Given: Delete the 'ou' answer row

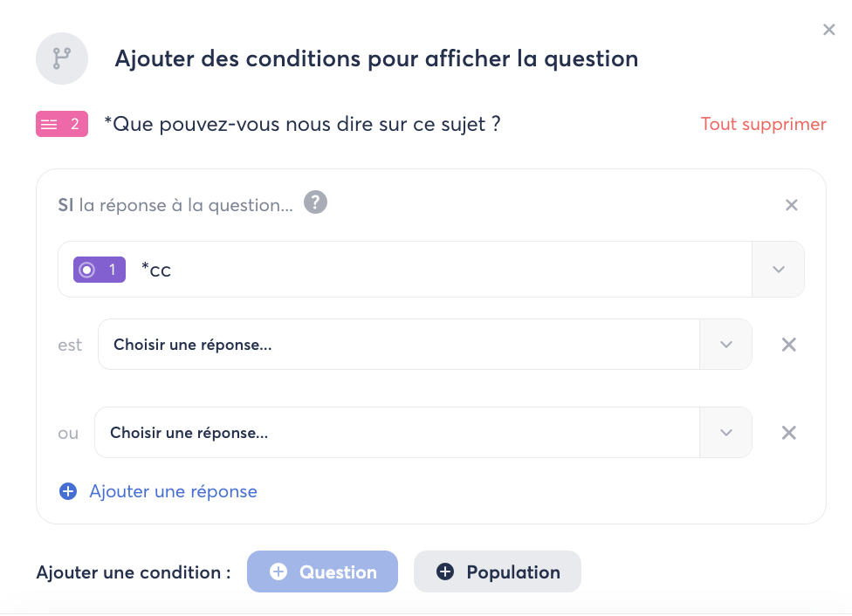Looking at the screenshot, I should 788,433.
